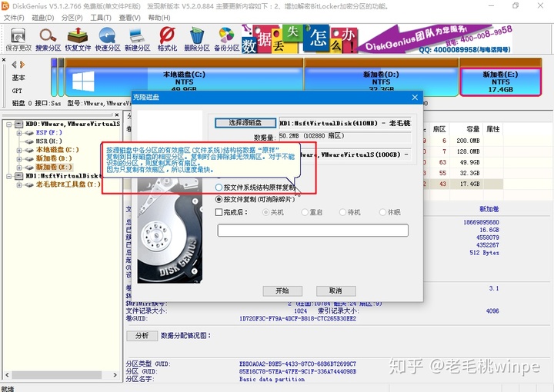The height and width of the screenshot is (392, 554).
Task: Open the 搜索分区 search partition tool
Action: [x=48, y=39]
